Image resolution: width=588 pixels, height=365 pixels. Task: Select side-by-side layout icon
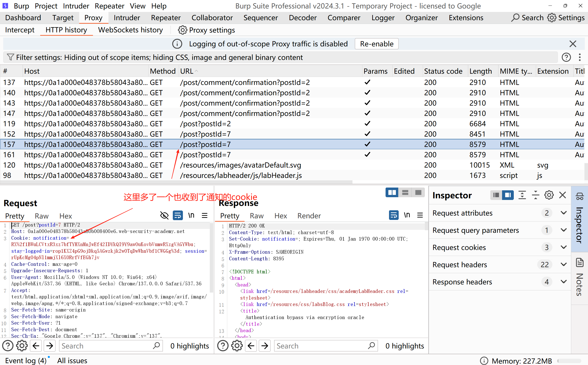click(392, 193)
